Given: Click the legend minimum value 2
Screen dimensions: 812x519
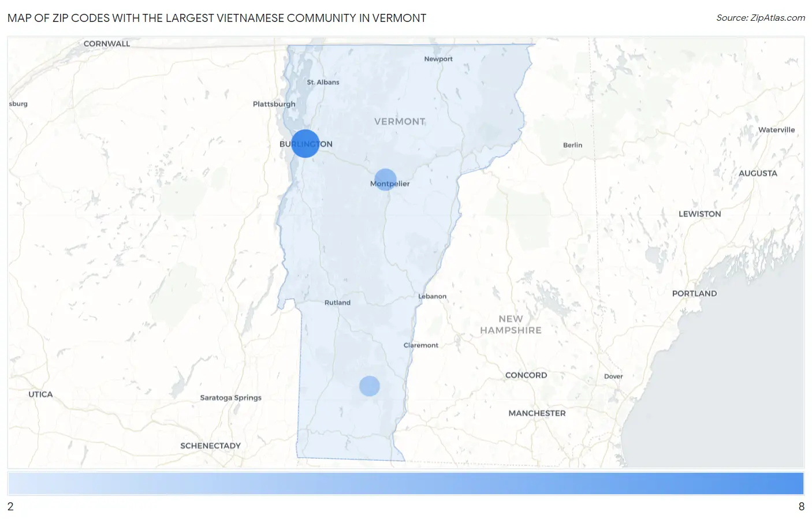Looking at the screenshot, I should coord(10,506).
